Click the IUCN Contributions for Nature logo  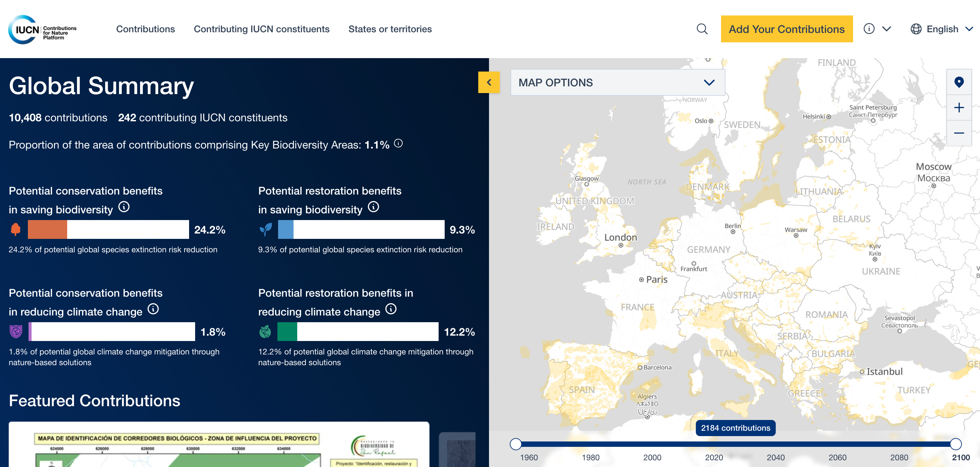tap(42, 29)
